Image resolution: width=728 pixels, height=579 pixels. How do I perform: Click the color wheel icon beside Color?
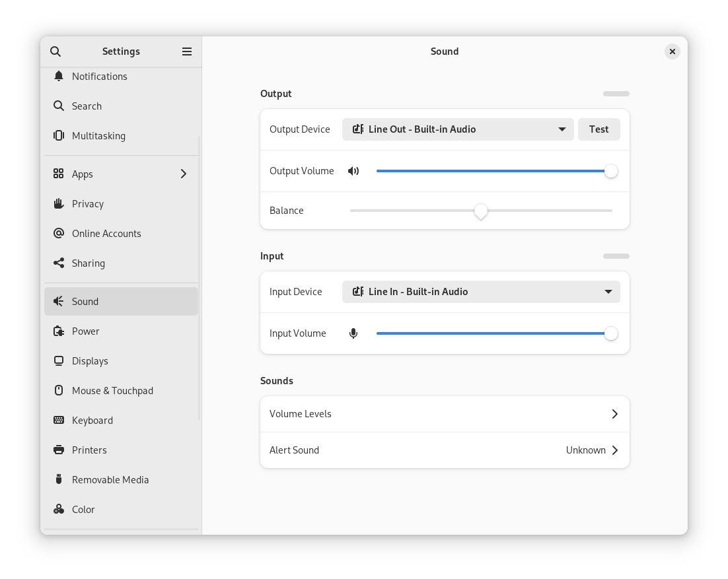click(x=58, y=509)
